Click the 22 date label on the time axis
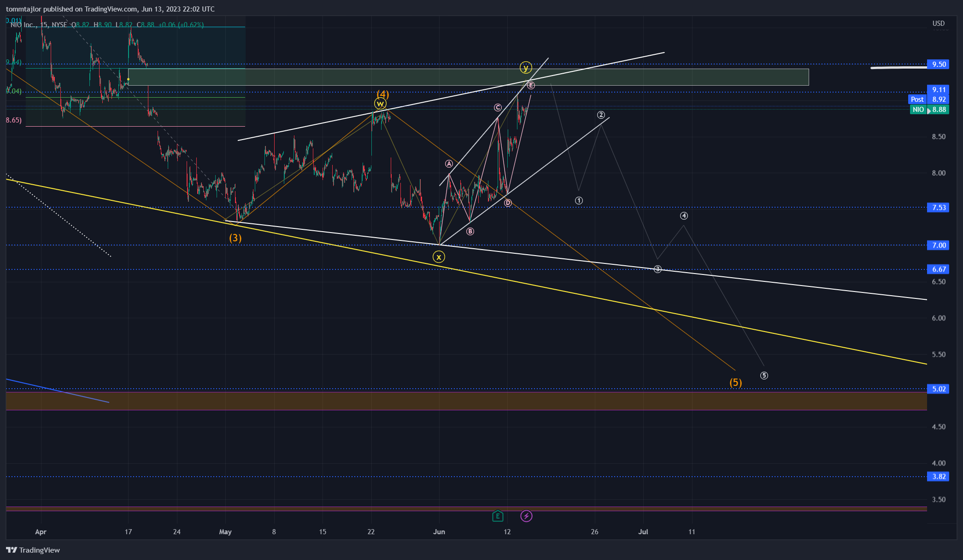The image size is (963, 560). (371, 532)
